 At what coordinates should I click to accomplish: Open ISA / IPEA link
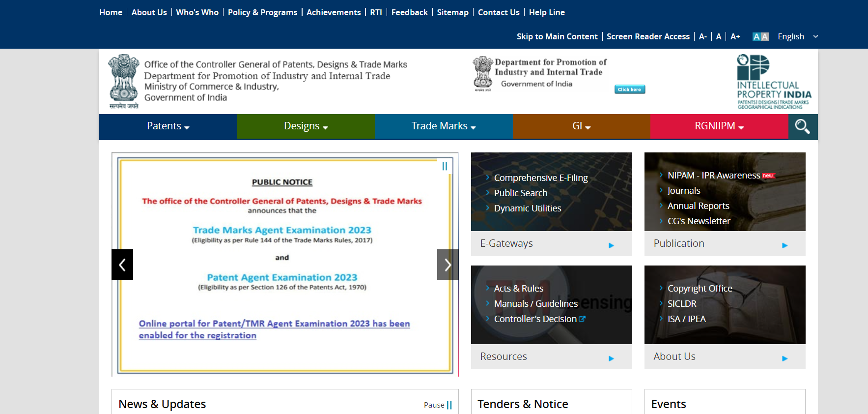tap(686, 319)
